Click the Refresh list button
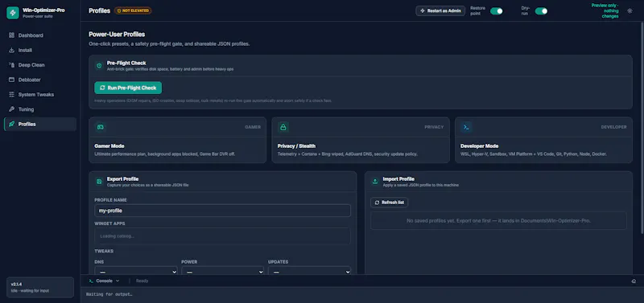 pyautogui.click(x=390, y=203)
